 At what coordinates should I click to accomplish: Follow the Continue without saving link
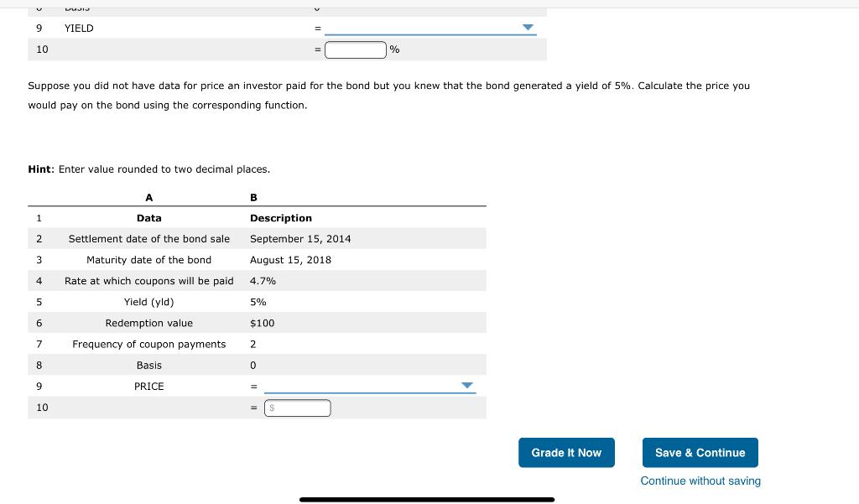[700, 481]
